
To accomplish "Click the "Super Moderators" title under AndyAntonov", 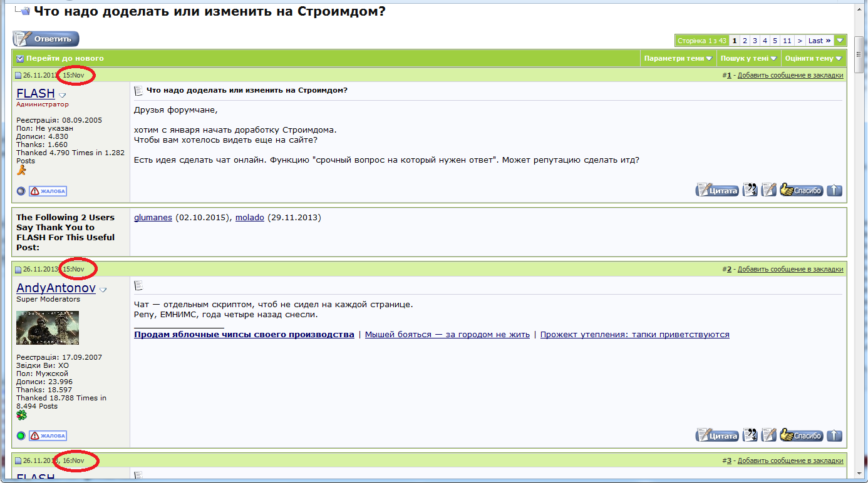I will 48,299.
